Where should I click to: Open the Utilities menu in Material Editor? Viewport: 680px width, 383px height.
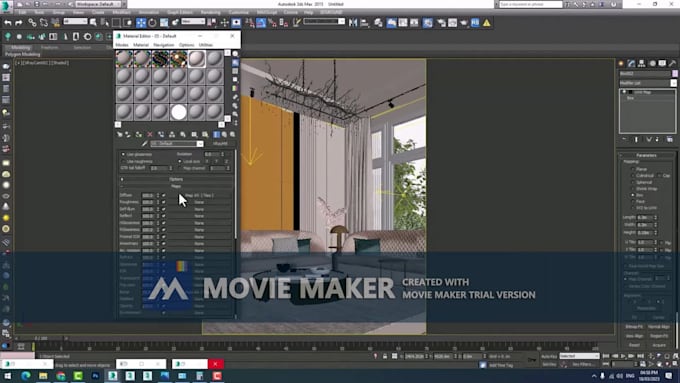206,45
